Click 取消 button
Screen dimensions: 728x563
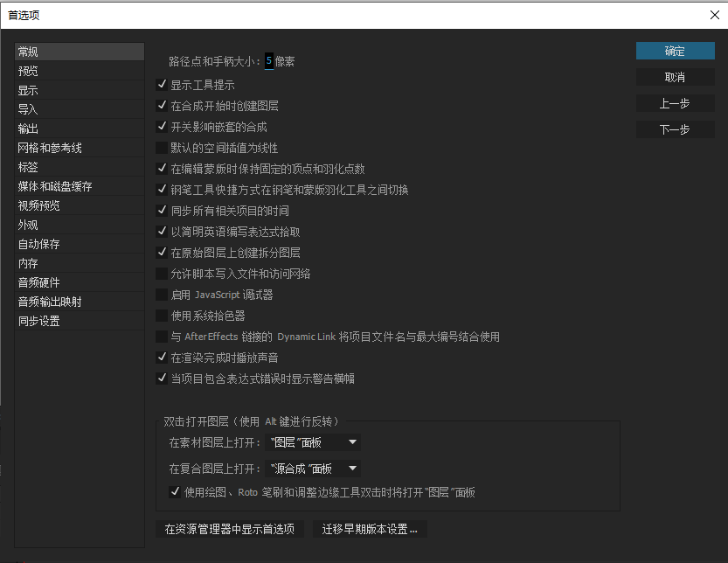point(675,77)
